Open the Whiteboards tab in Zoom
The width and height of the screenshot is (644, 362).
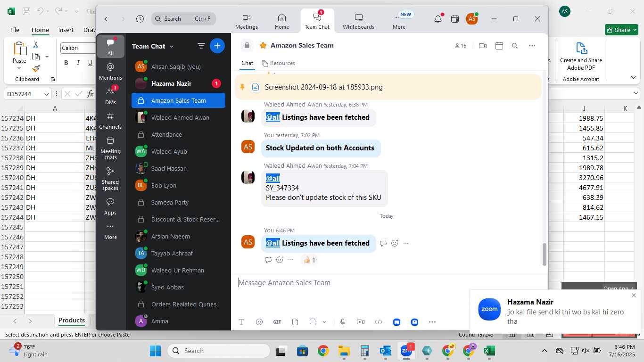coord(358,21)
